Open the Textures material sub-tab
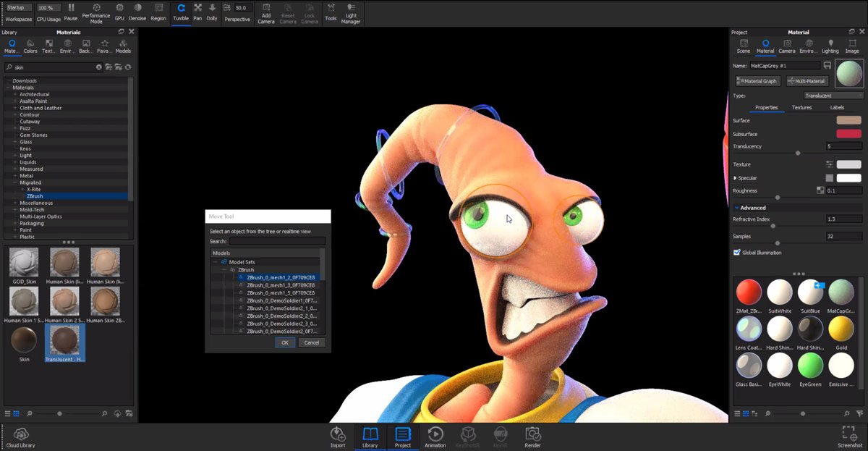 (x=801, y=108)
